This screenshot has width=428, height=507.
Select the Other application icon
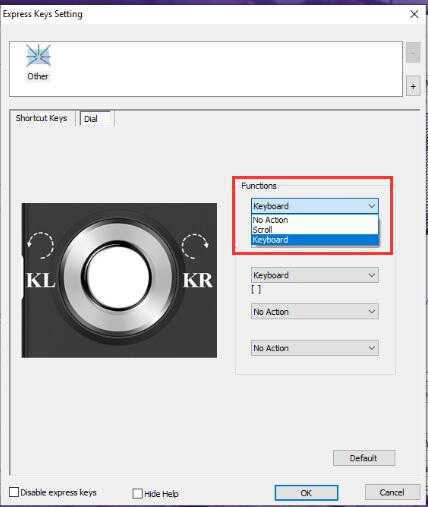pyautogui.click(x=38, y=62)
